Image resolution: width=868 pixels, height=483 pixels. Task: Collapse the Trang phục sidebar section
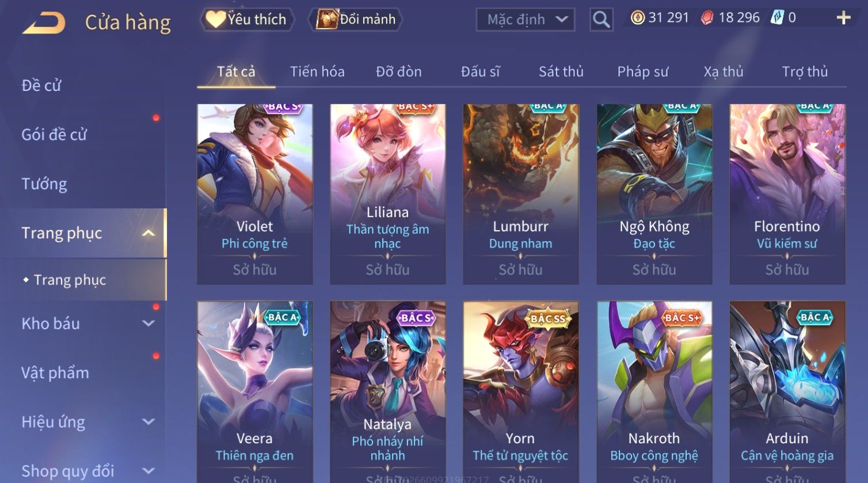click(x=149, y=233)
